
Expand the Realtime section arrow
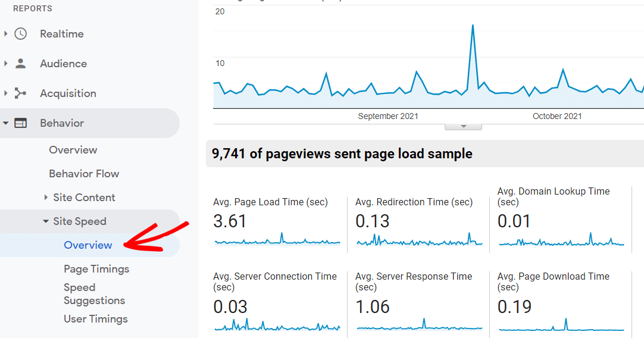tap(5, 34)
